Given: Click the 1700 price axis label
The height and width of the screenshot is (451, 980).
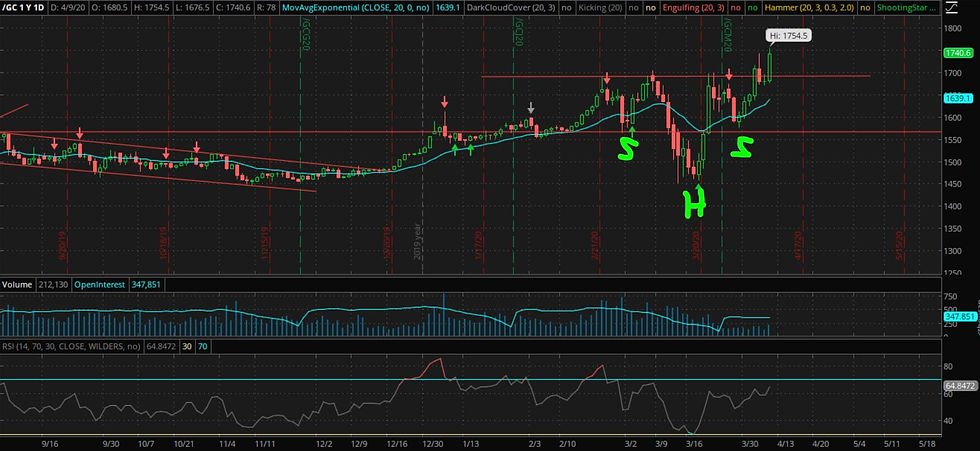Looking at the screenshot, I should (953, 73).
